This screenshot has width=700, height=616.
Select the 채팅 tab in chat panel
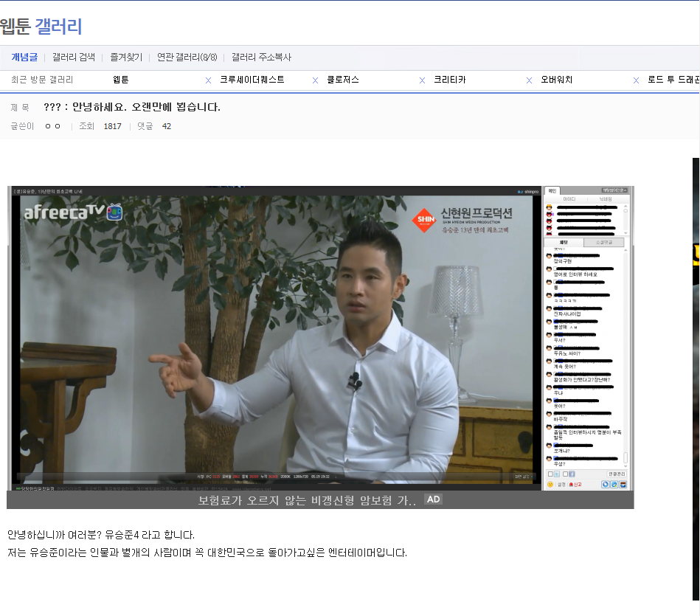tap(564, 243)
